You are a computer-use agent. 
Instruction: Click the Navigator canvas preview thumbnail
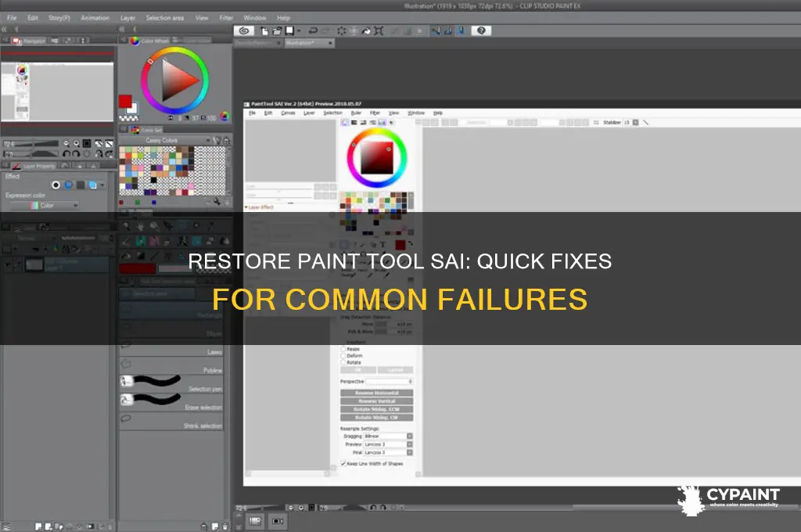57,92
